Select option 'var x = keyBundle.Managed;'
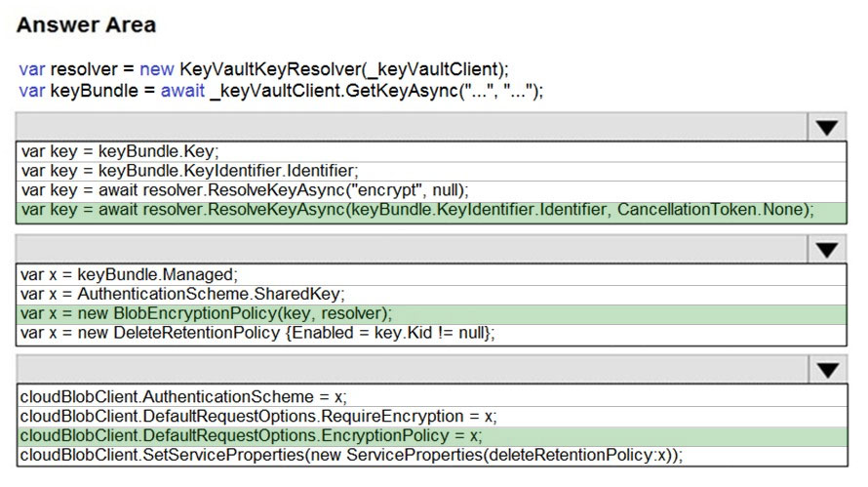The height and width of the screenshot is (487, 868). pyautogui.click(x=431, y=275)
